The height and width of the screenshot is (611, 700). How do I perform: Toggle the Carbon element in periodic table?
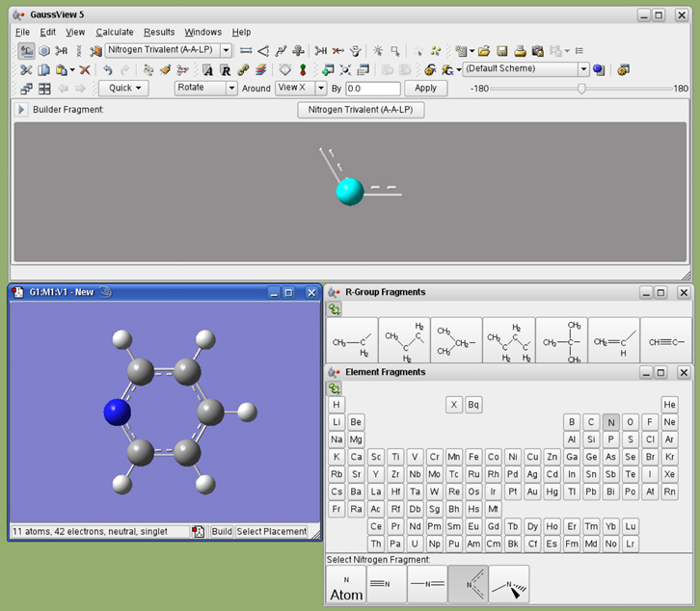(592, 422)
